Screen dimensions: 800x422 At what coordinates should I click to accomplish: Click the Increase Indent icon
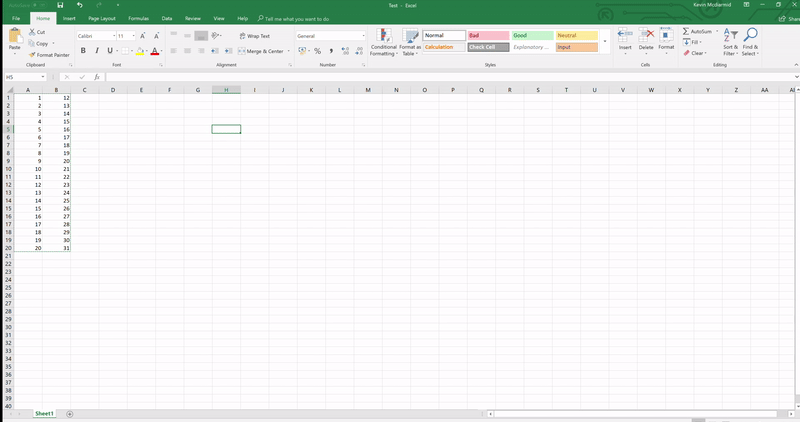(x=228, y=51)
